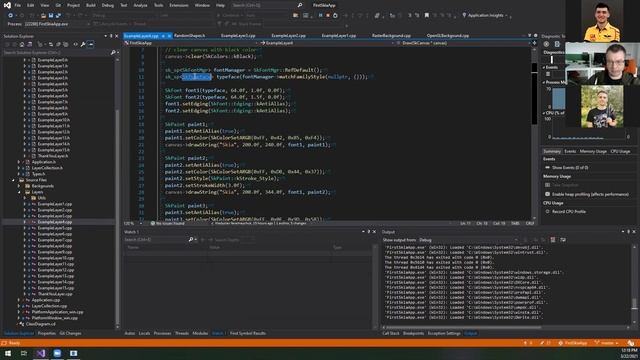Click the Save All toolbar icon
This screenshot has width=640, height=360.
point(58,16)
